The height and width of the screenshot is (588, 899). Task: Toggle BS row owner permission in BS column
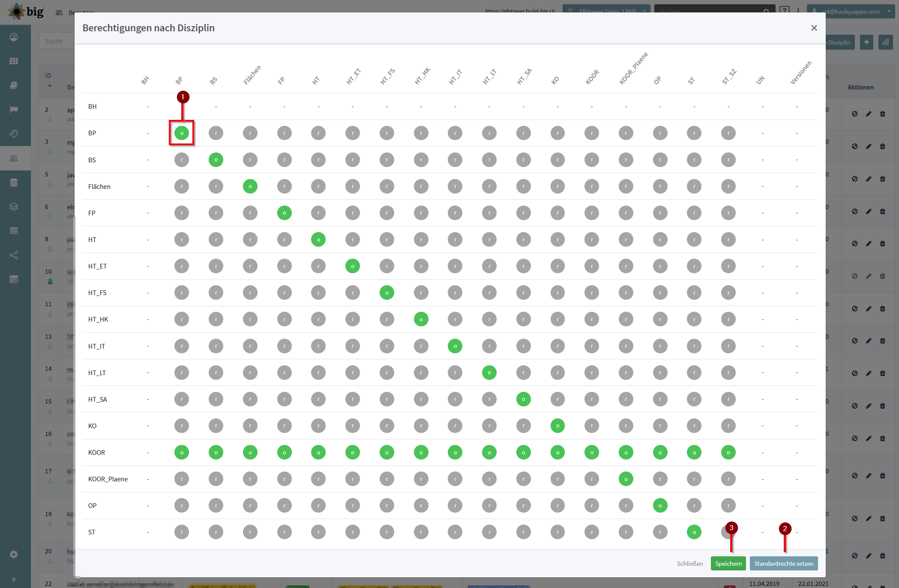pyautogui.click(x=216, y=160)
